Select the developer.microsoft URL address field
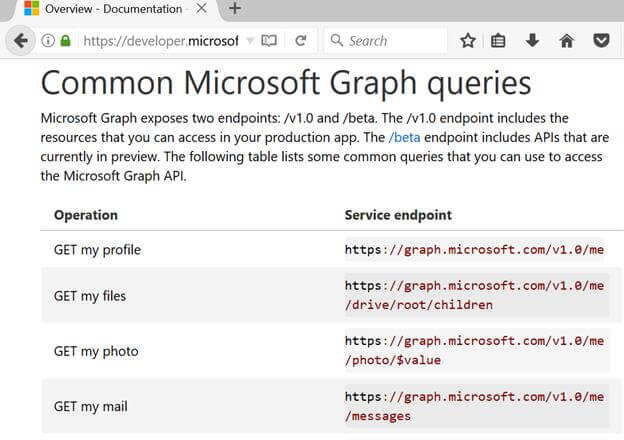Viewport: 624px width, 440px height. point(161,41)
